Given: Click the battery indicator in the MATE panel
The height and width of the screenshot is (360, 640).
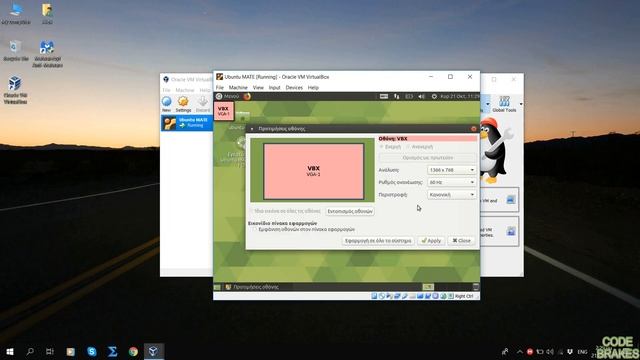Looking at the screenshot, I should point(409,96).
